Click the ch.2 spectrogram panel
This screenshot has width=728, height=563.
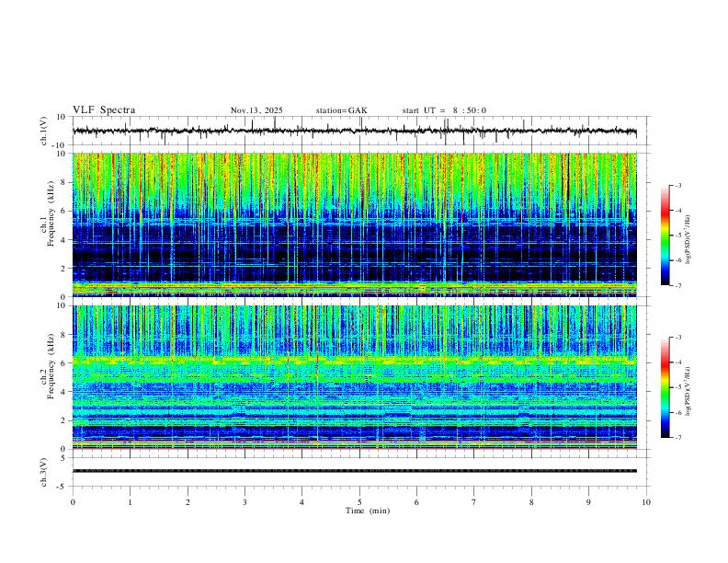355,377
